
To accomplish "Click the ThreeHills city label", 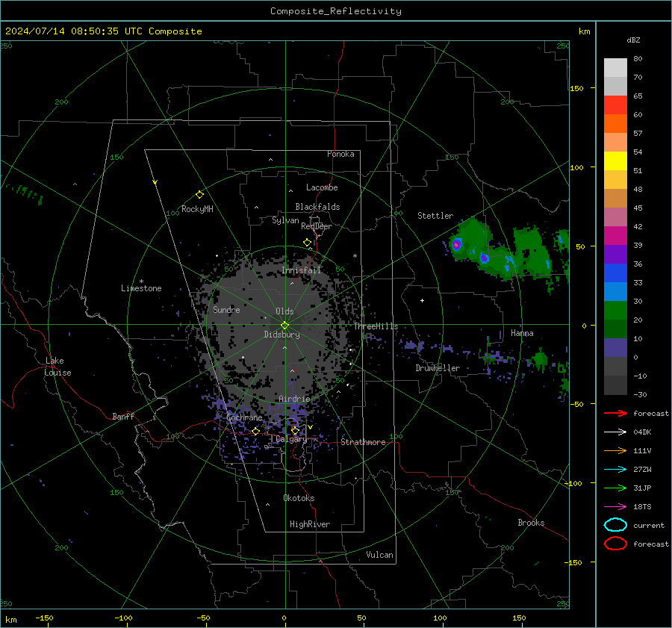I will [x=376, y=326].
